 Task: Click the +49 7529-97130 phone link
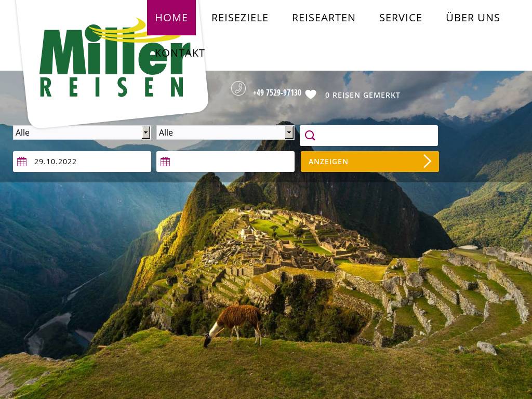[277, 92]
